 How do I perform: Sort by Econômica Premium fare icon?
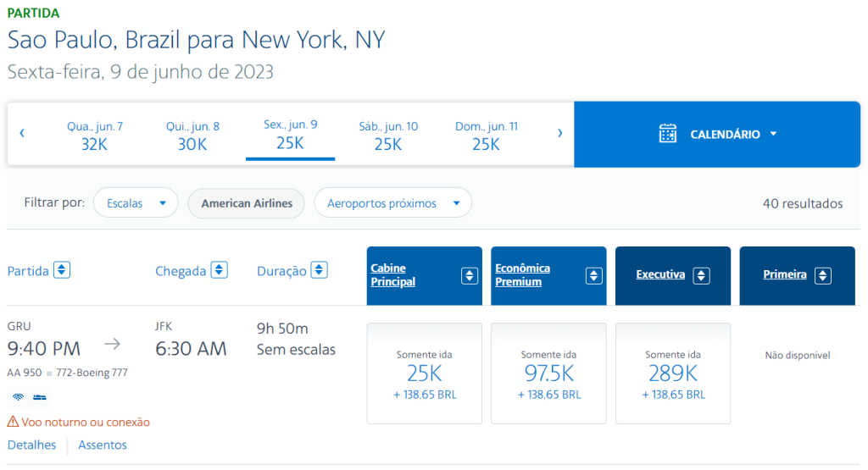(x=594, y=275)
